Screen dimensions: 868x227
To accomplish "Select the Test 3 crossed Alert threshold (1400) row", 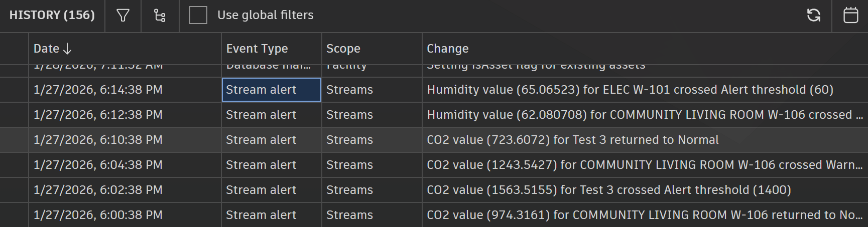I will tap(608, 190).
